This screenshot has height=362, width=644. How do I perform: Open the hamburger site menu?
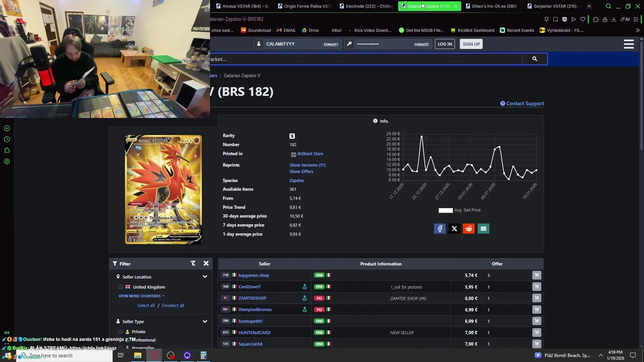click(628, 44)
